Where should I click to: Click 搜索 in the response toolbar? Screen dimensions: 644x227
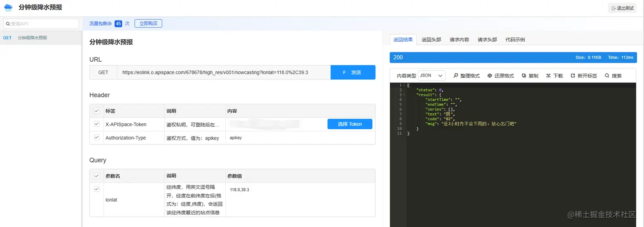(613, 76)
